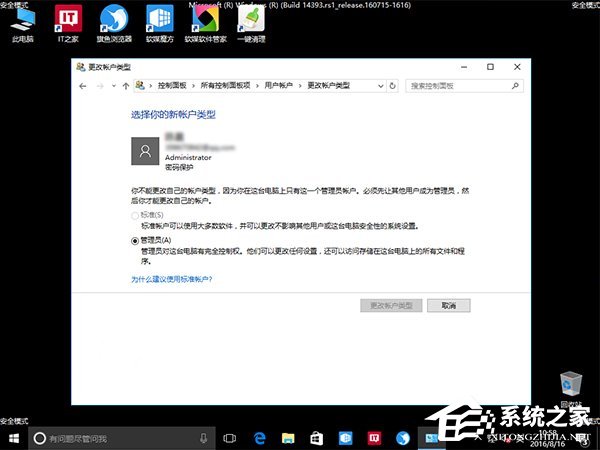Screen dimensions: 600x450
Task: Launch 旗鱼浏览器 from the desktop
Action: tap(114, 24)
